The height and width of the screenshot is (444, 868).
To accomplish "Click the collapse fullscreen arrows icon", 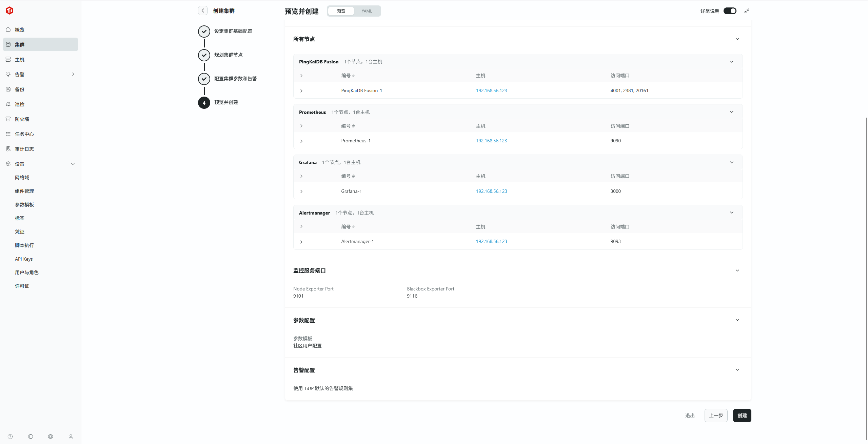I will point(747,11).
